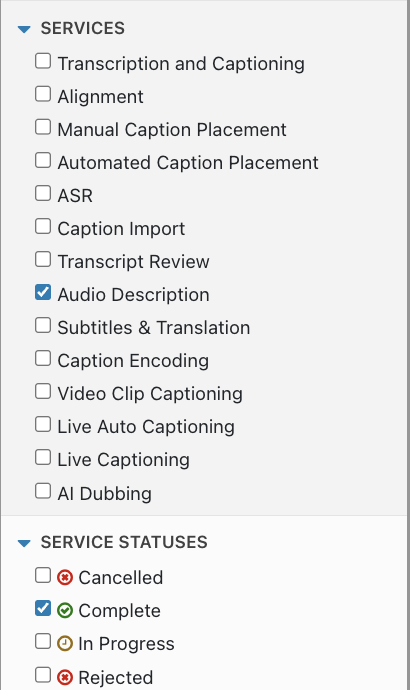The width and height of the screenshot is (410, 690).
Task: Select the AI Dubbing checkbox
Action: point(43,491)
